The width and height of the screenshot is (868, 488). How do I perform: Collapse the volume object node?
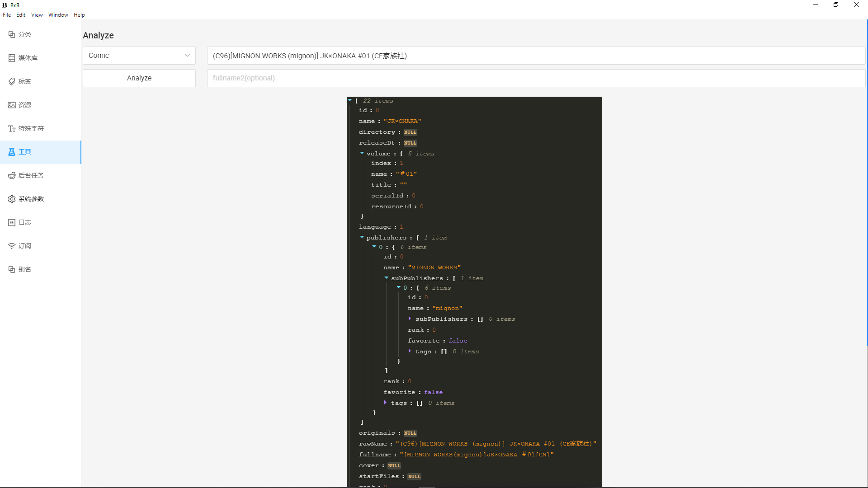pos(362,153)
